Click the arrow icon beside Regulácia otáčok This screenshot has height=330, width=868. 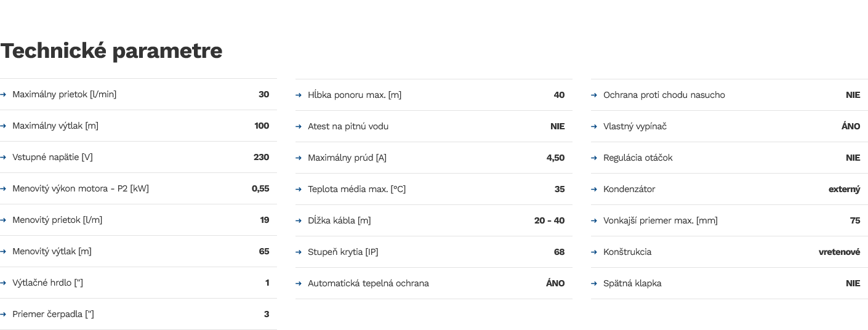coord(594,158)
